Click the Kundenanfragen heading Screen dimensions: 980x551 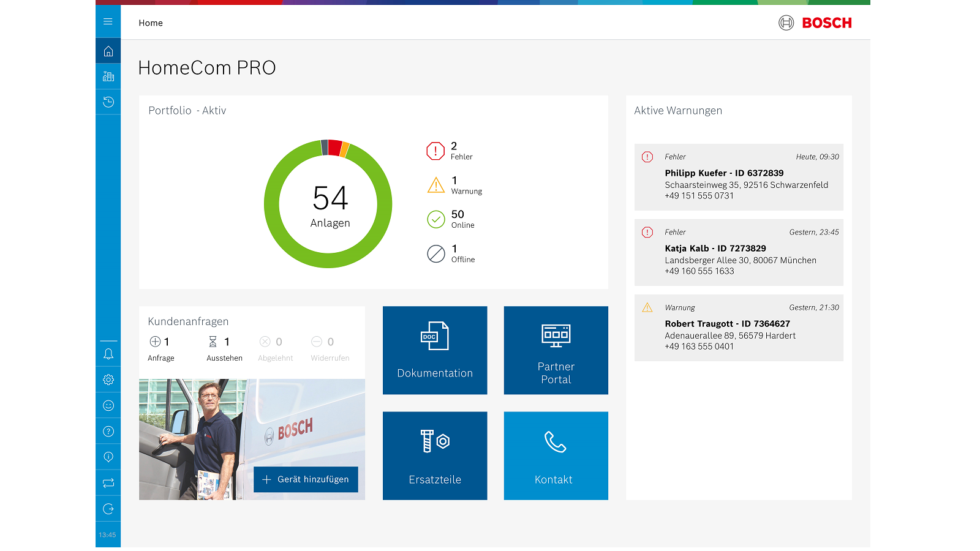(188, 321)
